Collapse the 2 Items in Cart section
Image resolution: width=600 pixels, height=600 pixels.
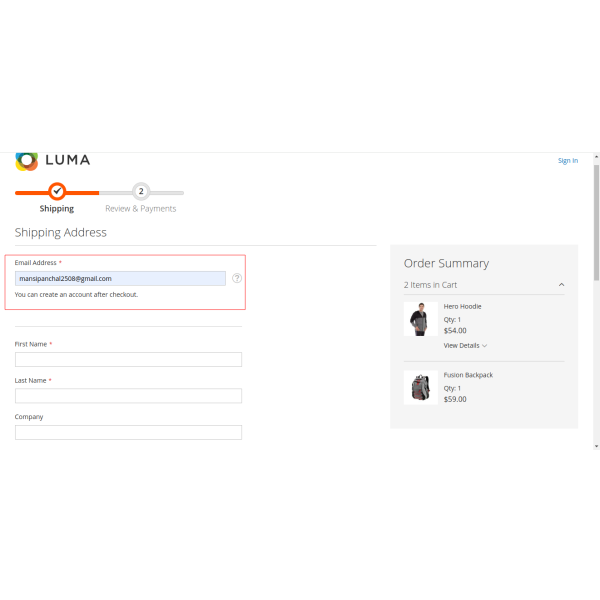coord(561,285)
